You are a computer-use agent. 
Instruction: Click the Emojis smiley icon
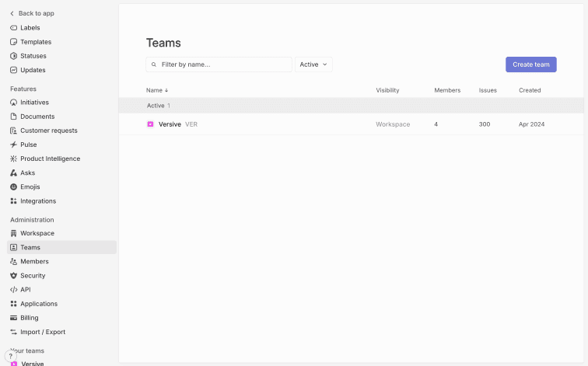[13, 187]
